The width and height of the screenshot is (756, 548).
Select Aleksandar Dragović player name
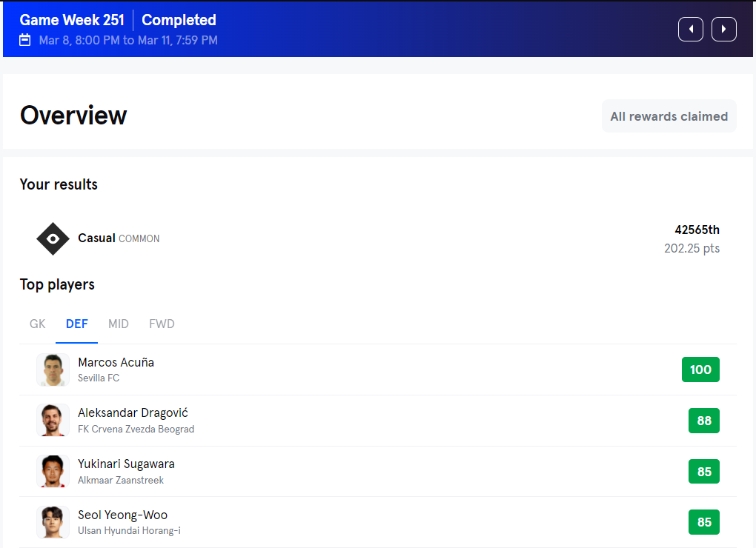[x=133, y=413]
